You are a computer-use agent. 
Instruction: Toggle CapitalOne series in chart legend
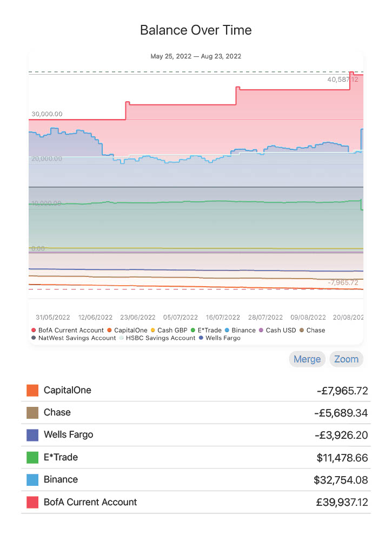point(127,330)
